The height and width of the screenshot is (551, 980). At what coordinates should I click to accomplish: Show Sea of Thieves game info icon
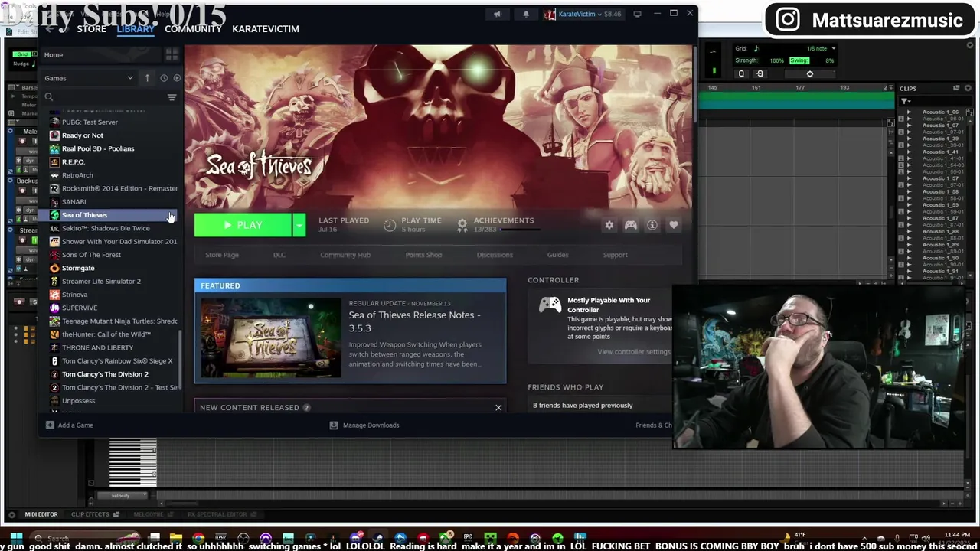(x=652, y=225)
